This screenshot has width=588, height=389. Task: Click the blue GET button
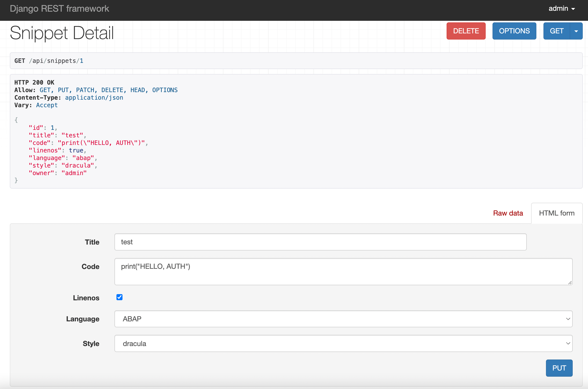[556, 31]
